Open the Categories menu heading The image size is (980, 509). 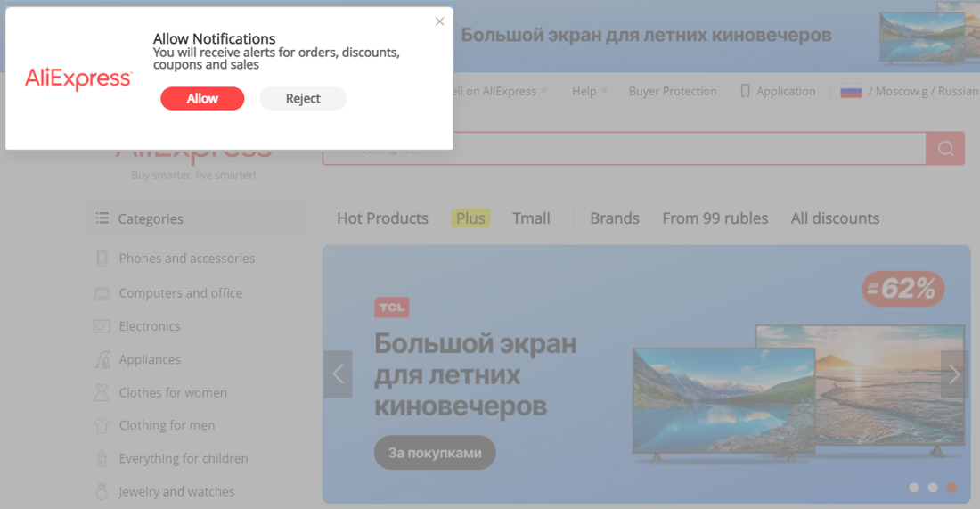pos(151,219)
